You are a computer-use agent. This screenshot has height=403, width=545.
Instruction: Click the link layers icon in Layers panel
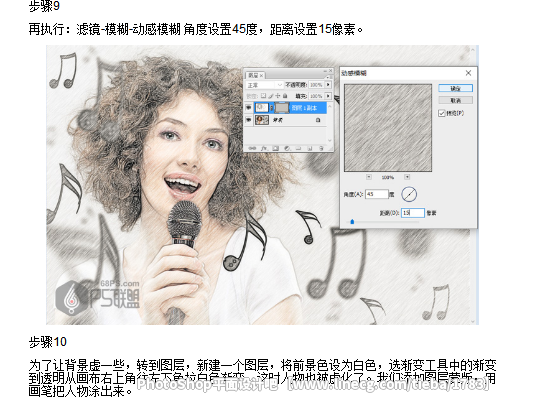252,148
